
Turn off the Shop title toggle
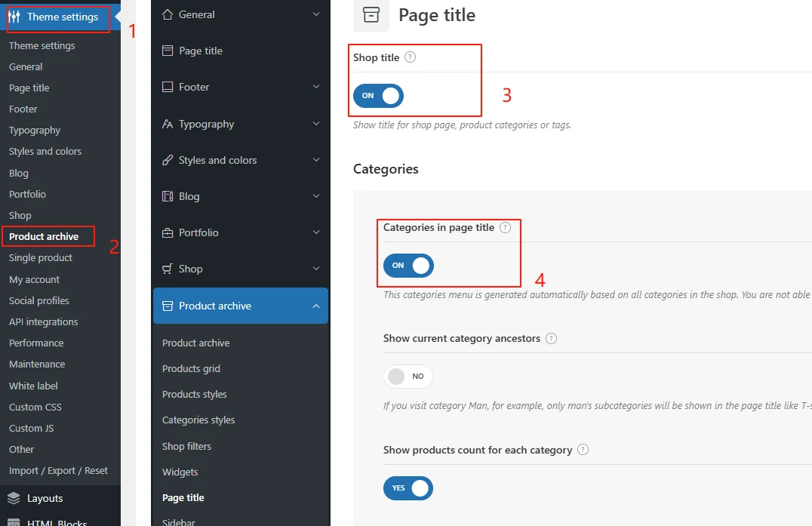(379, 96)
